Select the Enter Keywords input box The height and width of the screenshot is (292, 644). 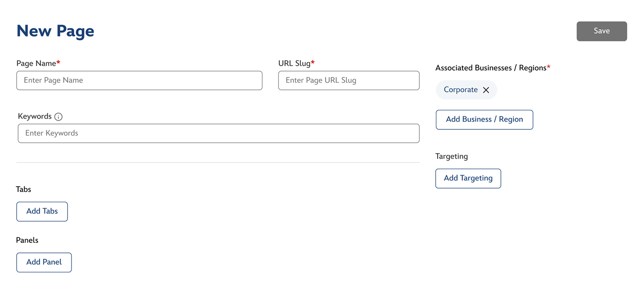point(218,133)
